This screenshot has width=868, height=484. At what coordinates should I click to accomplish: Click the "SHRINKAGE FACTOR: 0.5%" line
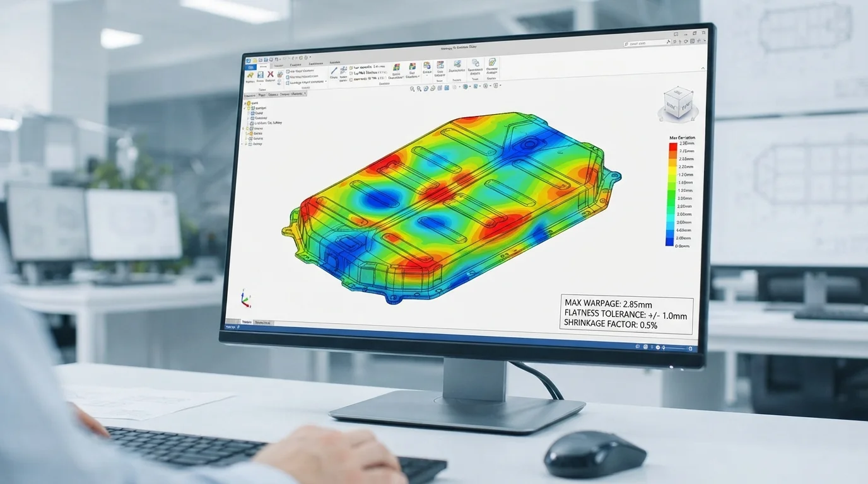point(611,325)
